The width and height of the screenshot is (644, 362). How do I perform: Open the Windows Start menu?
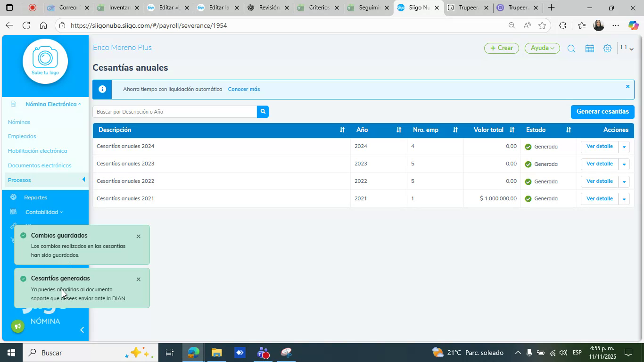[x=11, y=353]
